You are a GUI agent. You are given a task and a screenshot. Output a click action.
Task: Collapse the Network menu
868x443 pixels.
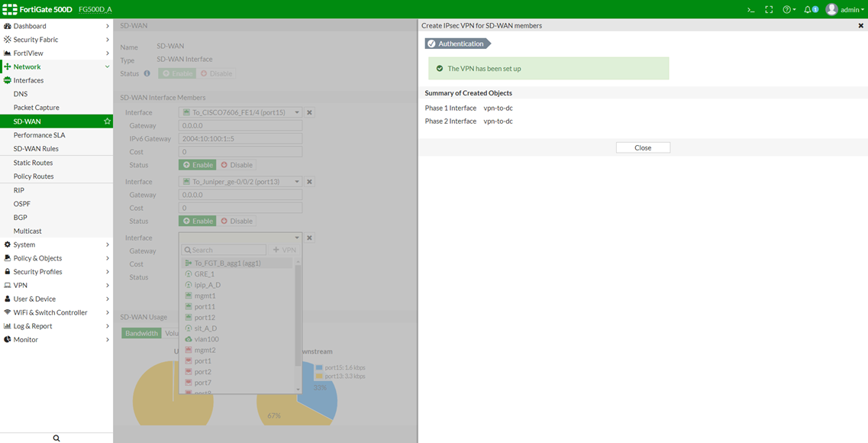[x=56, y=66]
